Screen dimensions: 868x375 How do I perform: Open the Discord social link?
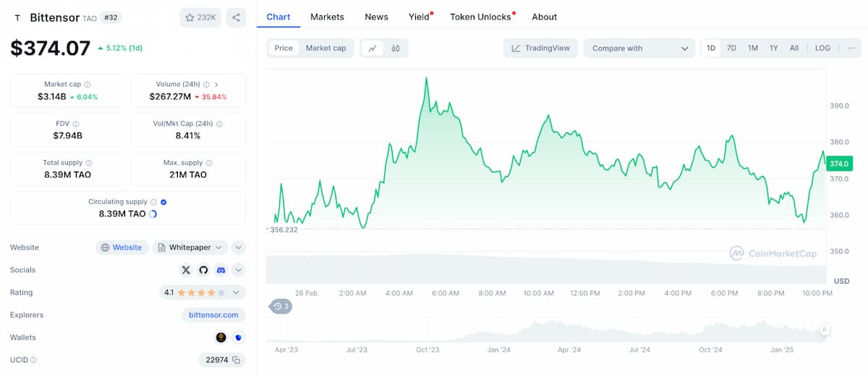221,270
